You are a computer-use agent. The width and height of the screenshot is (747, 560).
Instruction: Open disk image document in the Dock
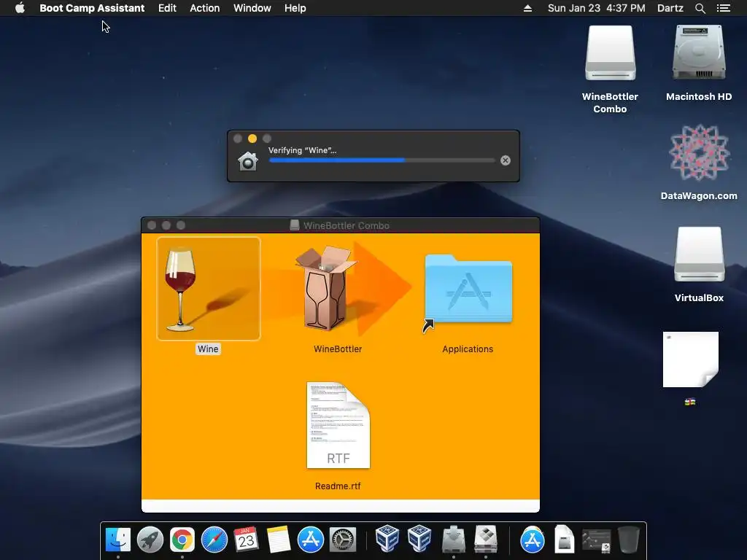click(564, 540)
